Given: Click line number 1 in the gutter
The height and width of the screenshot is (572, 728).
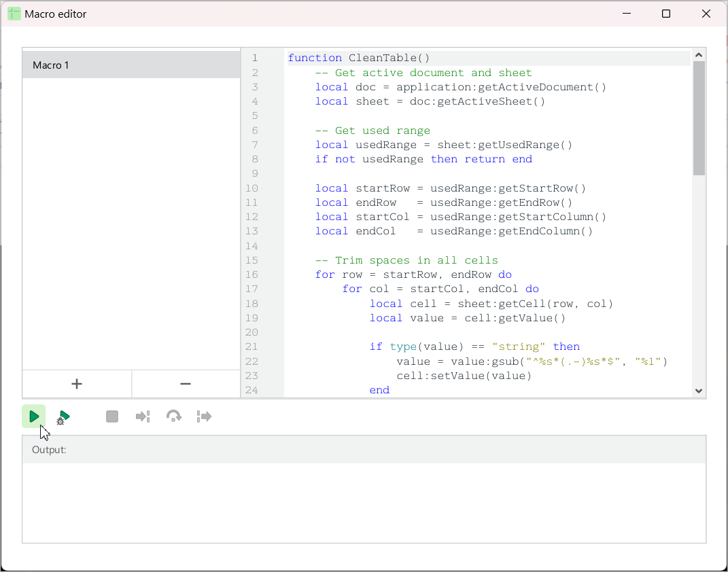Looking at the screenshot, I should coord(254,58).
